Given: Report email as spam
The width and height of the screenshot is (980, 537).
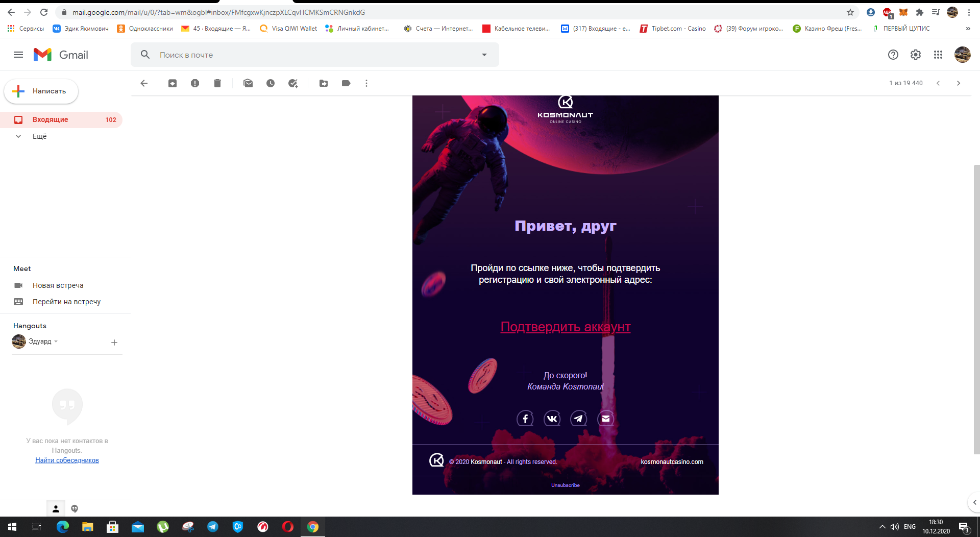Looking at the screenshot, I should click(x=195, y=83).
